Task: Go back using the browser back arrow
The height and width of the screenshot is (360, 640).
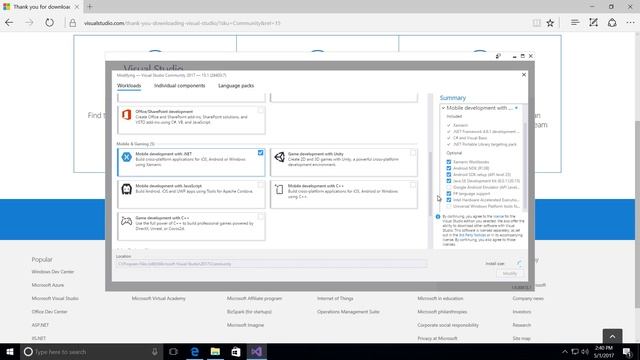Action: 9,23
